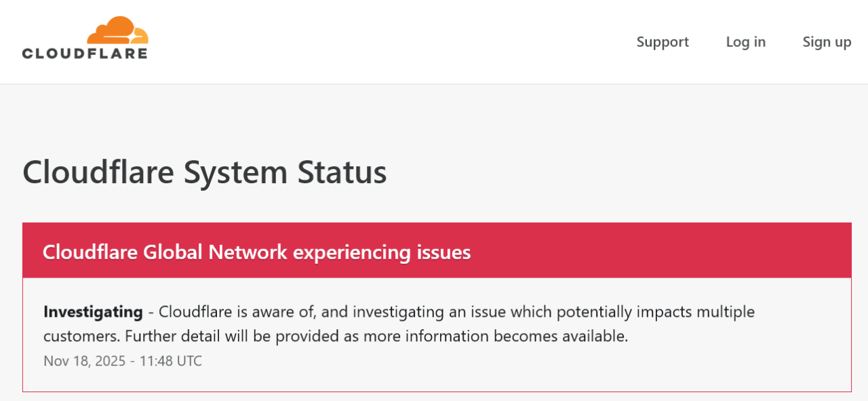Viewport: 868px width, 401px height.
Task: Click the Cloudflare System Status heading
Action: [205, 172]
